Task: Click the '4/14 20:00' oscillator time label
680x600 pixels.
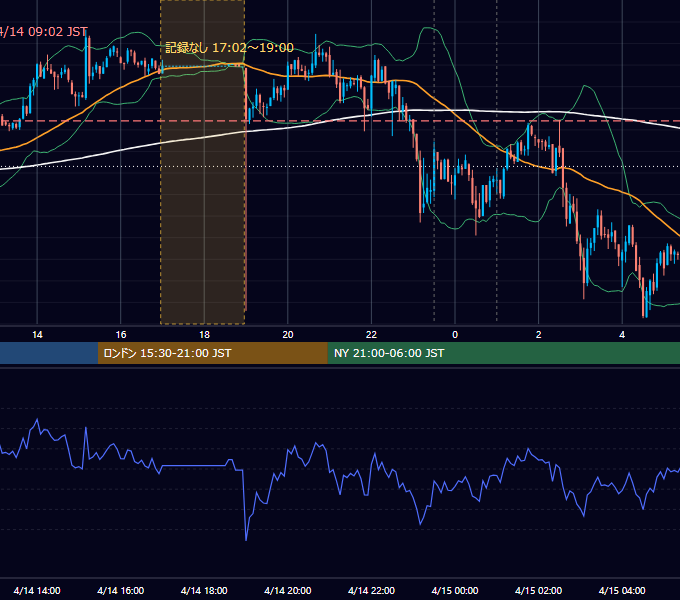Action: point(288,591)
